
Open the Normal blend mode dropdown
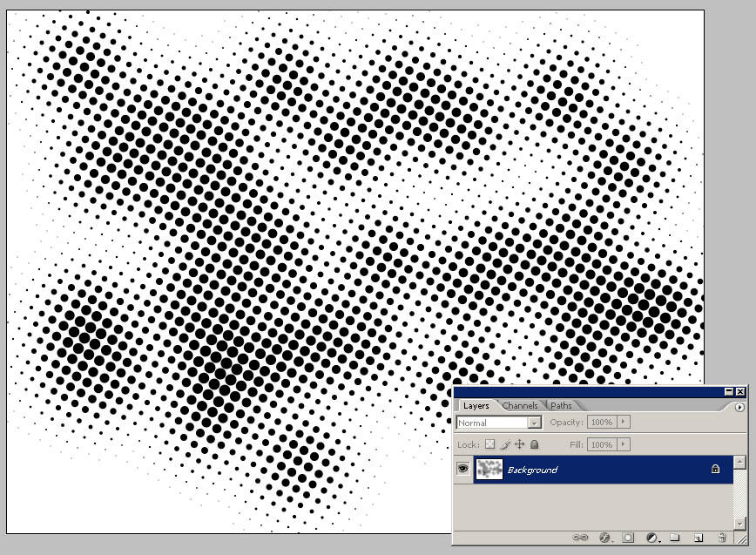click(x=499, y=423)
